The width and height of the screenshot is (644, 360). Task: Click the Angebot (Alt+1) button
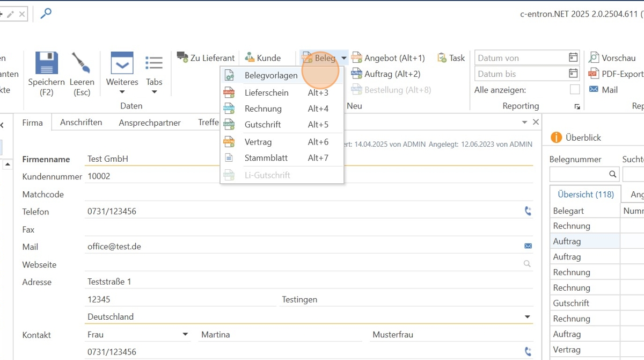[388, 58]
